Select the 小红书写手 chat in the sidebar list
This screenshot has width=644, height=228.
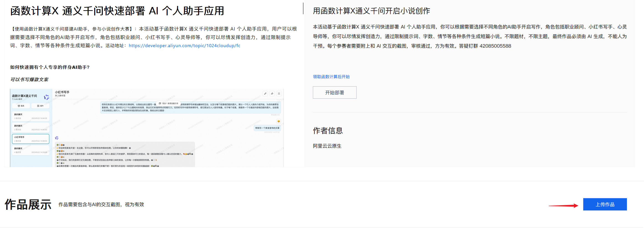pyautogui.click(x=30, y=139)
